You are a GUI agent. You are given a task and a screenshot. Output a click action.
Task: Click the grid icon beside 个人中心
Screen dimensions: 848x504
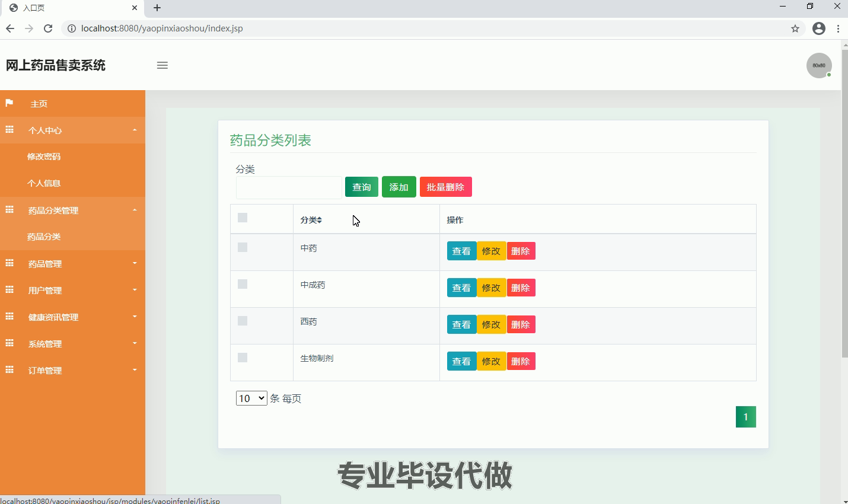tap(9, 130)
